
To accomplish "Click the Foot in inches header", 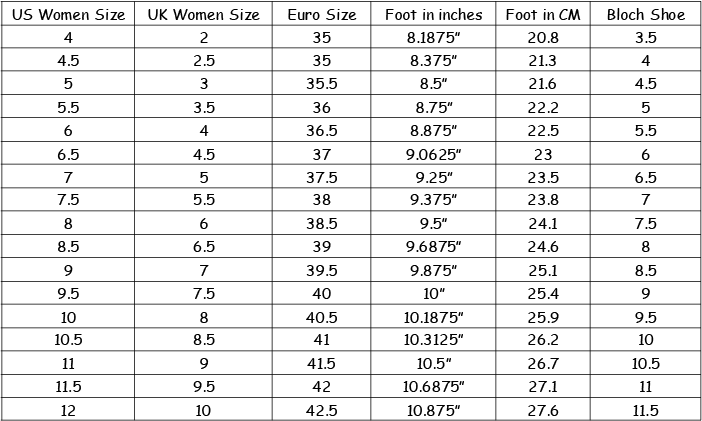I will point(433,14).
